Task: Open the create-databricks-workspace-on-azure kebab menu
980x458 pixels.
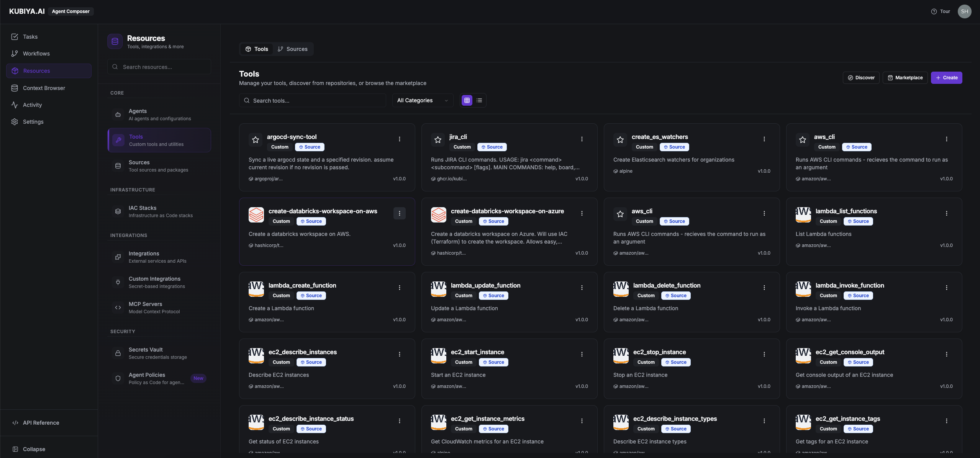Action: coord(582,213)
